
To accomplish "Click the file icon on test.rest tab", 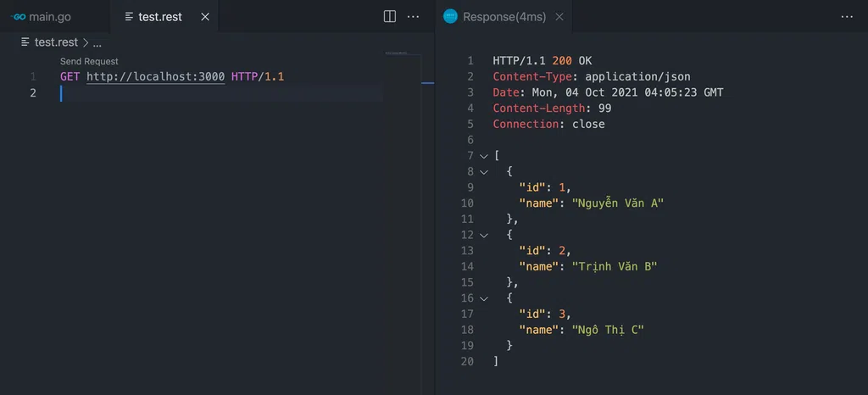I will pyautogui.click(x=129, y=17).
